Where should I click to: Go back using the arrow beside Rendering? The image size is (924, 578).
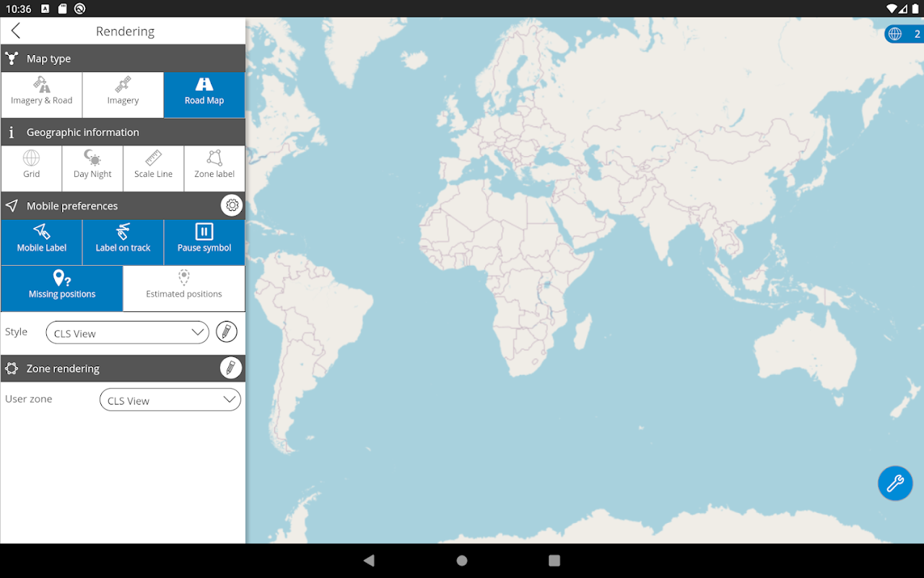coord(16,30)
